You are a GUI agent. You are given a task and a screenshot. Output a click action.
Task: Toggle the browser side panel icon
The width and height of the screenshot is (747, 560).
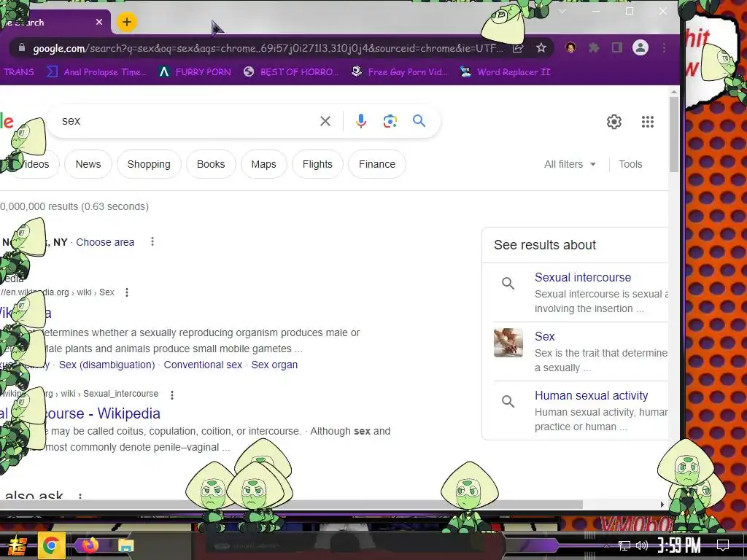pyautogui.click(x=617, y=47)
